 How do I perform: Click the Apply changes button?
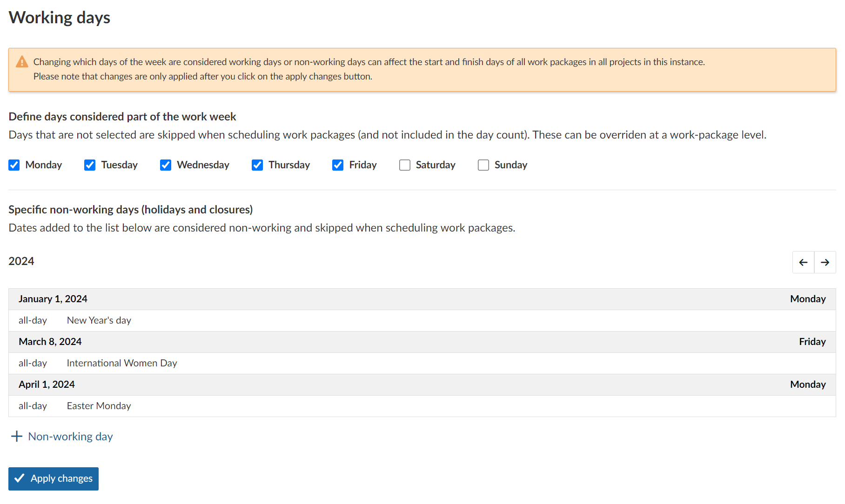click(x=53, y=478)
